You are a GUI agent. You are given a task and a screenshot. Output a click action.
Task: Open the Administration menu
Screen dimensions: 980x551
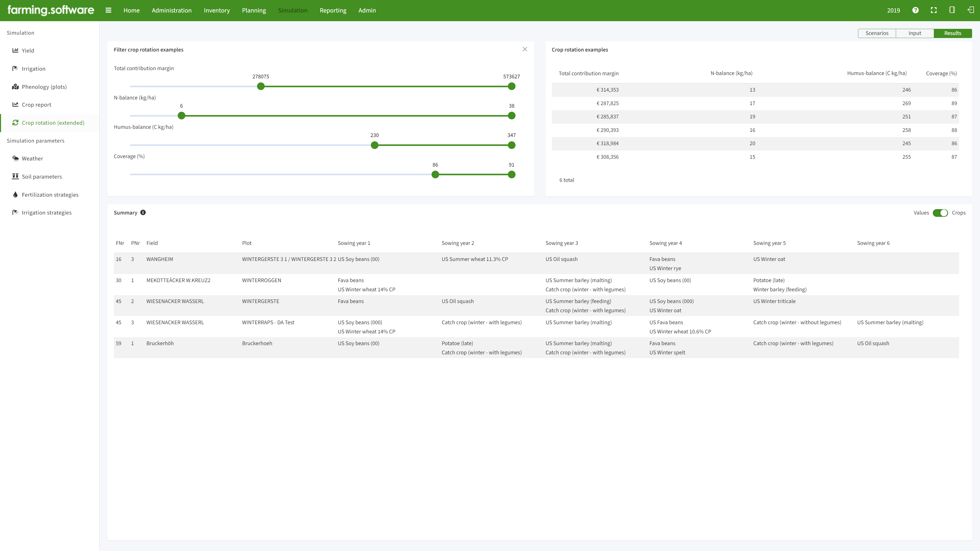171,10
